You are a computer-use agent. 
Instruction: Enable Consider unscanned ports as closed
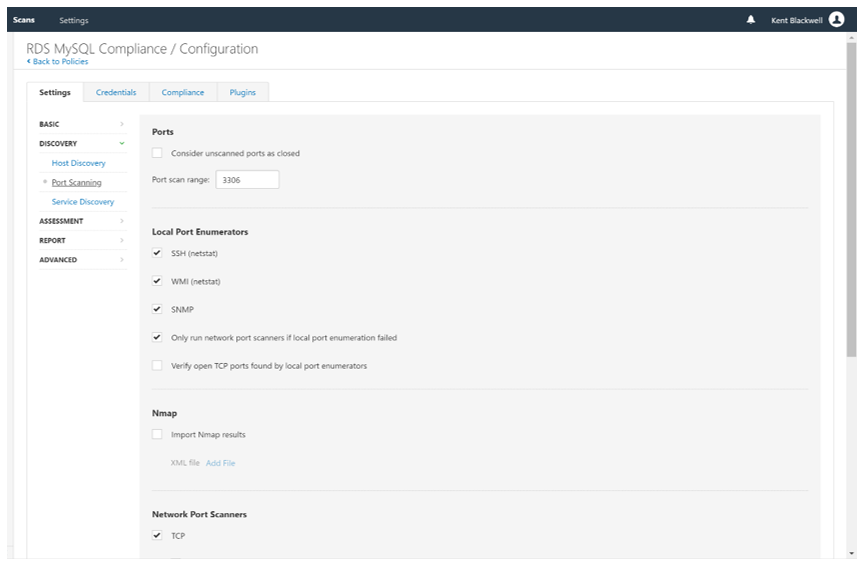click(157, 153)
